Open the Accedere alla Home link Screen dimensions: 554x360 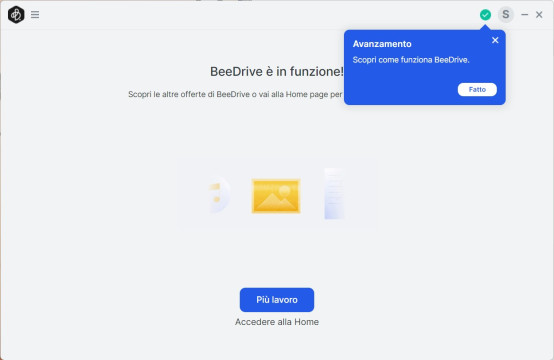coord(277,322)
